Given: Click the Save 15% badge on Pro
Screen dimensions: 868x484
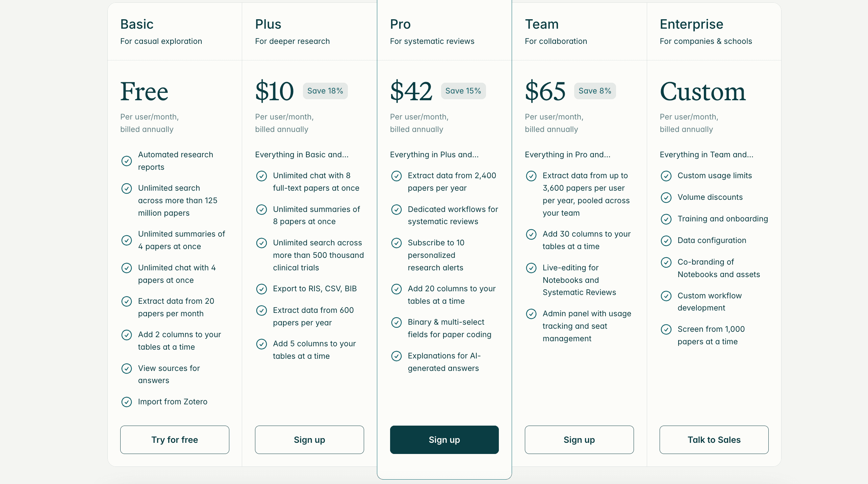Looking at the screenshot, I should click(463, 91).
